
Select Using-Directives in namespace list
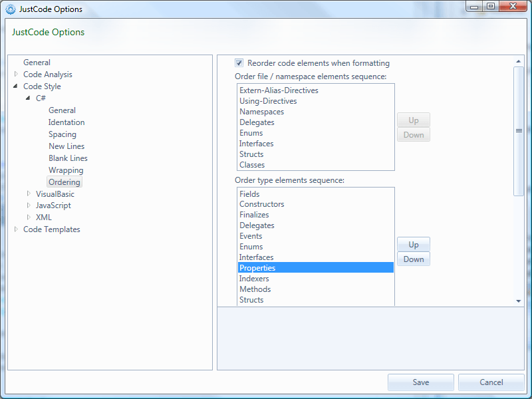(316, 101)
